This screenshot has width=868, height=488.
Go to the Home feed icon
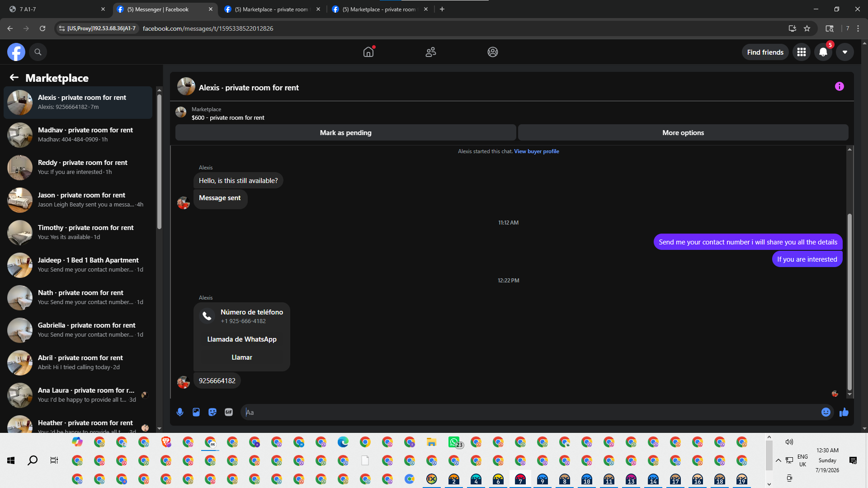tap(368, 52)
